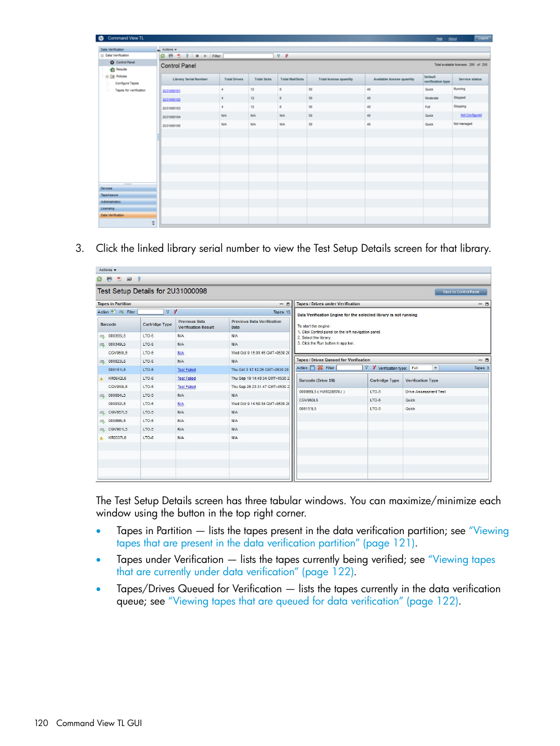Refresh the Control Panel view
This screenshot has height=746, width=560.
[163, 55]
